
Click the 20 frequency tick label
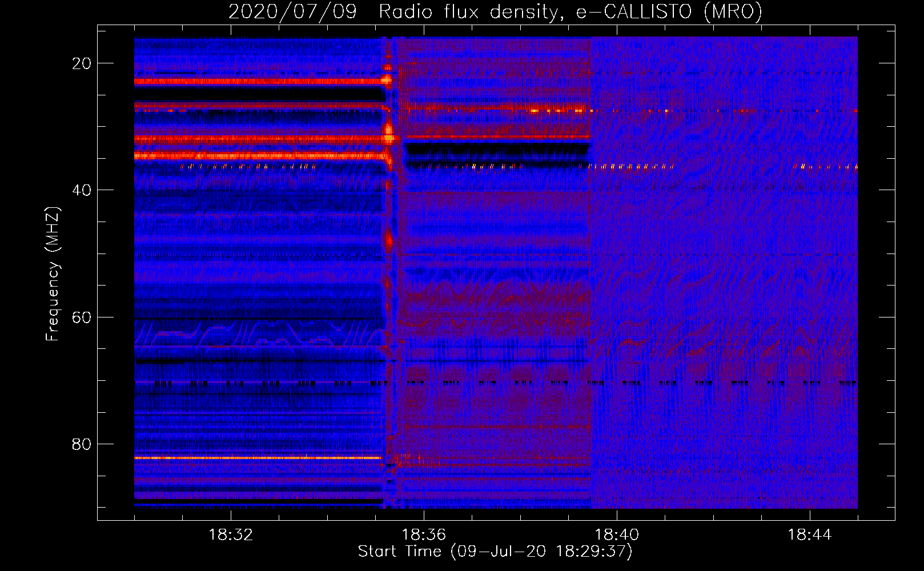82,63
